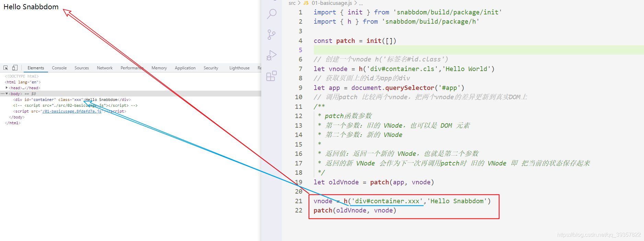
Task: Select 01-basicusage.js in breadcrumb
Action: 332,3
